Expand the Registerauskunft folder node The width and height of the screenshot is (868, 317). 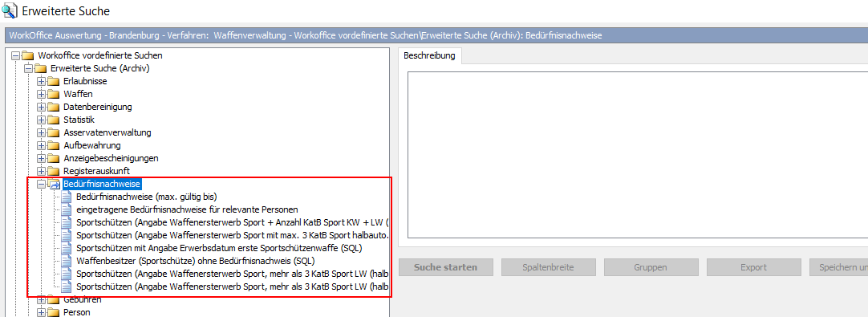[x=41, y=171]
